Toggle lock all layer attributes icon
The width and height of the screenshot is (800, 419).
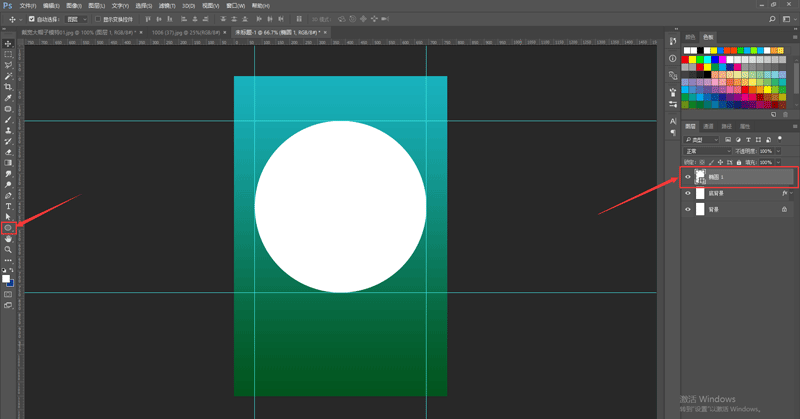(x=739, y=162)
